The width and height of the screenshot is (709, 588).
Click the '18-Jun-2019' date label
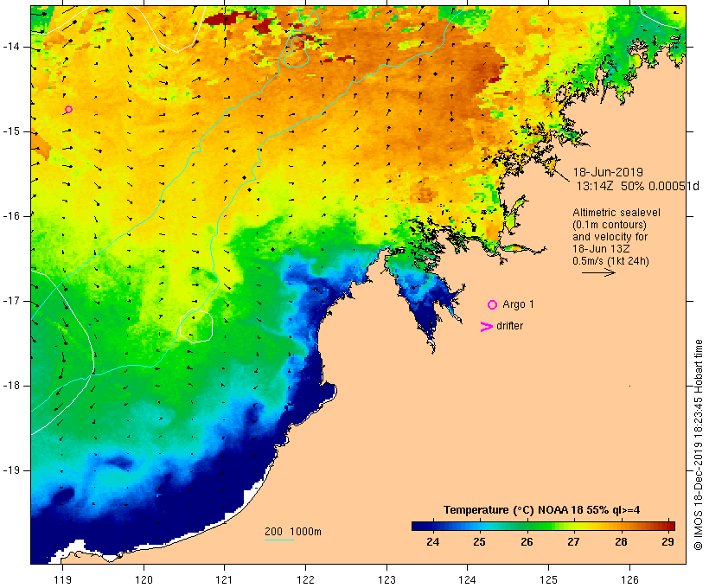point(608,172)
